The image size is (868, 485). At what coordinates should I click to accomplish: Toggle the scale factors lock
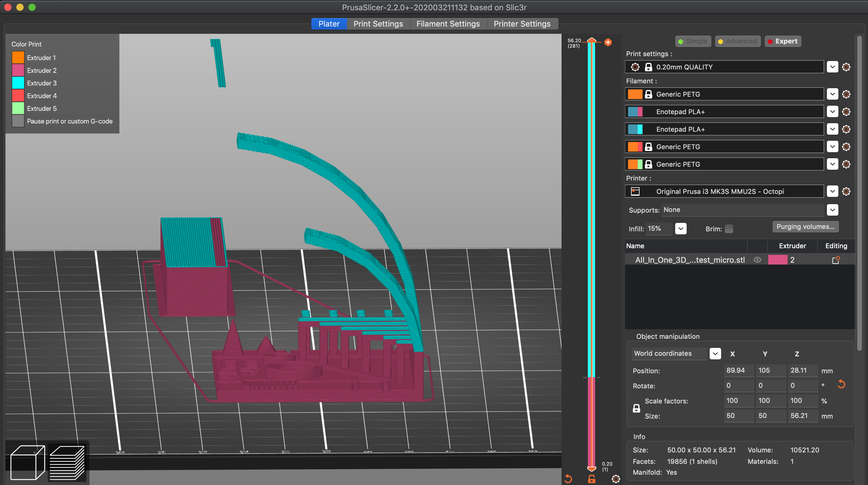click(x=636, y=408)
